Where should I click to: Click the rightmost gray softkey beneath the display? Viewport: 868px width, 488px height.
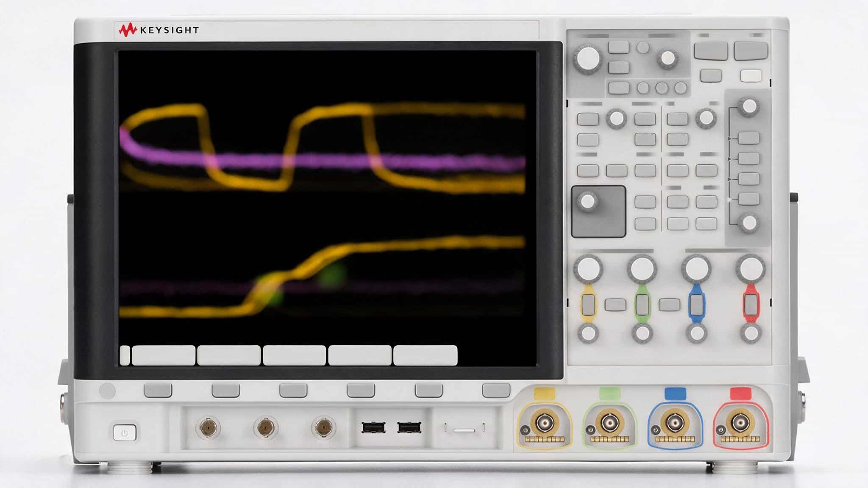[x=496, y=390]
